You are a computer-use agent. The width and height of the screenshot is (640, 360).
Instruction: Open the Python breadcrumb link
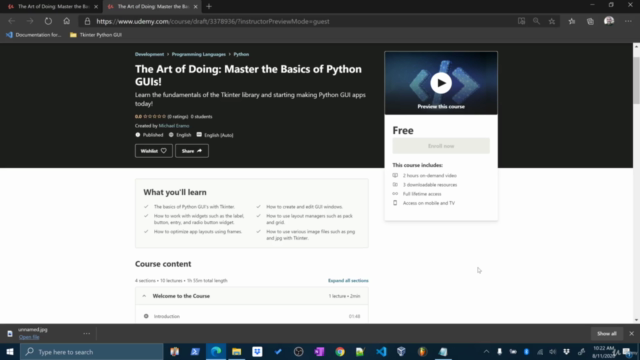[241, 54]
